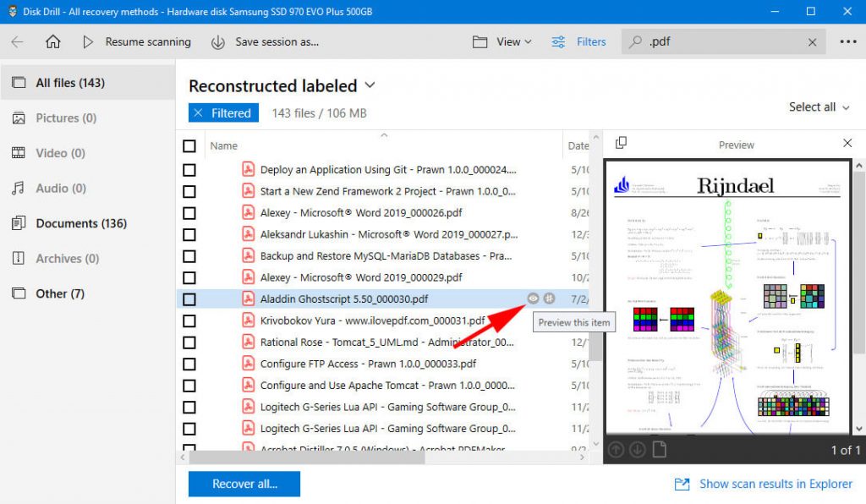Check the Rational Rose Tomcat file checkbox
The image size is (866, 504).
click(x=189, y=342)
